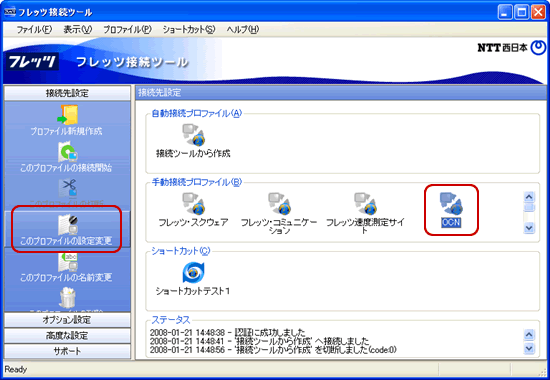Open the ショートカット(S) menu
This screenshot has height=380, width=550.
click(189, 29)
